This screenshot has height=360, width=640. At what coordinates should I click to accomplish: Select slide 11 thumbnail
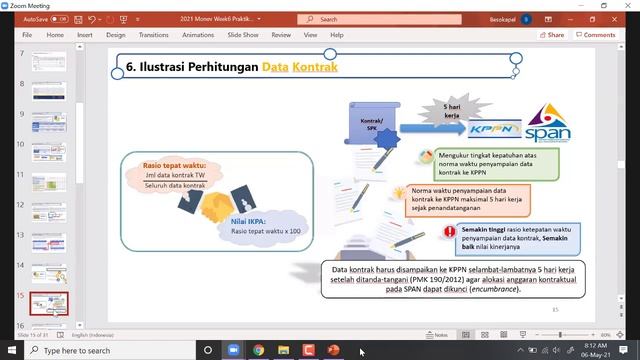49,182
